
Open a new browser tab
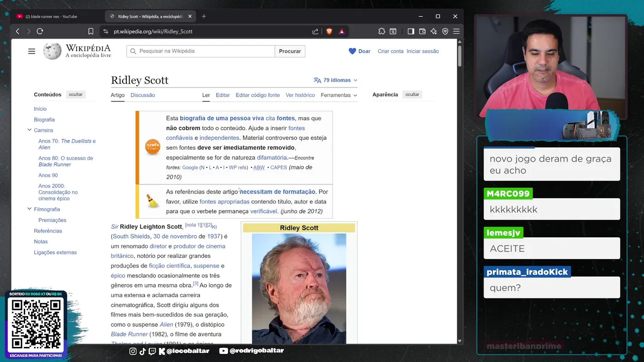pyautogui.click(x=204, y=17)
